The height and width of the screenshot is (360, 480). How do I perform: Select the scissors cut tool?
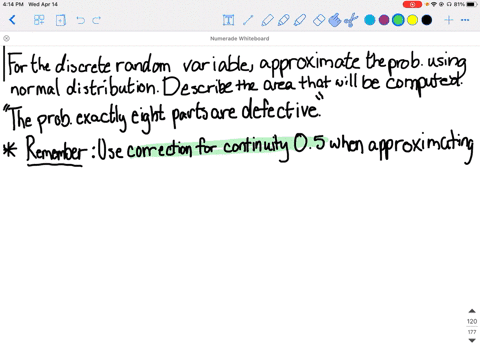351,20
